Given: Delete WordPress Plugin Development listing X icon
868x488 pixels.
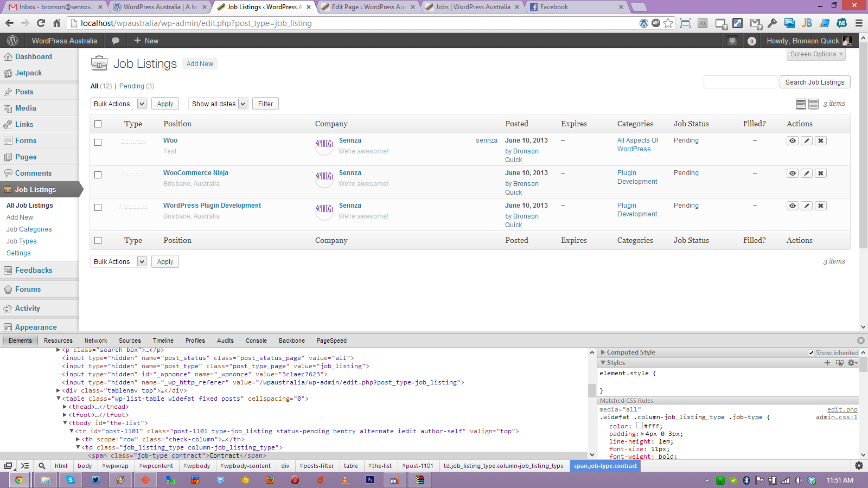Looking at the screenshot, I should [821, 206].
